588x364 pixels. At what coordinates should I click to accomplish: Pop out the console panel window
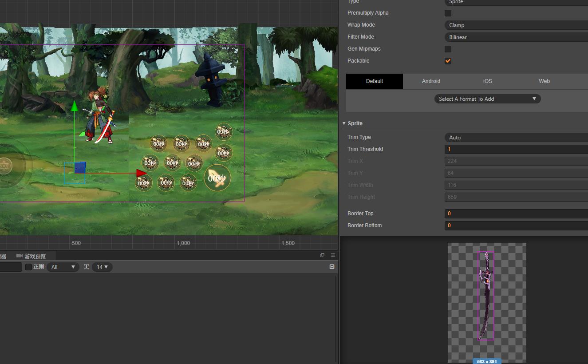[x=322, y=255]
